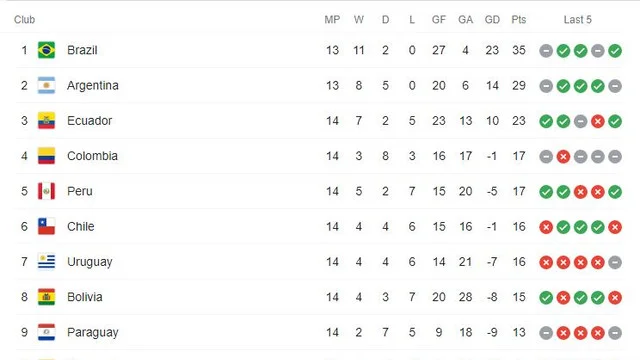Open the Argentina team link
The width and height of the screenshot is (640, 360).
[x=93, y=85]
